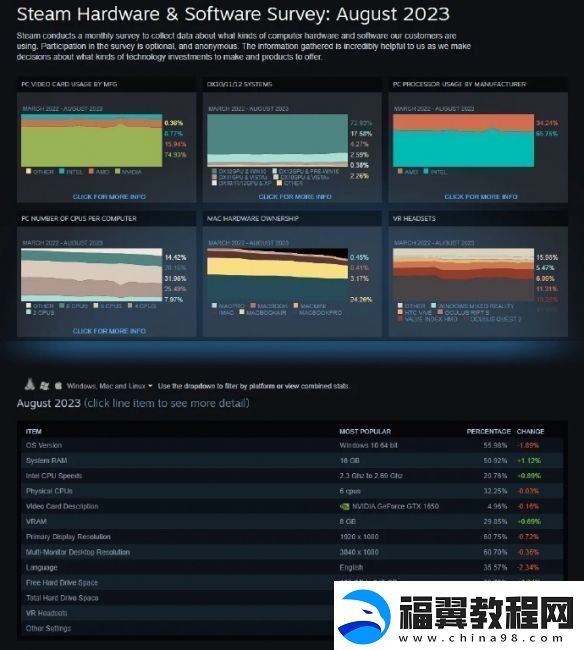Expand the OS Version row
584x650 pixels.
292,445
